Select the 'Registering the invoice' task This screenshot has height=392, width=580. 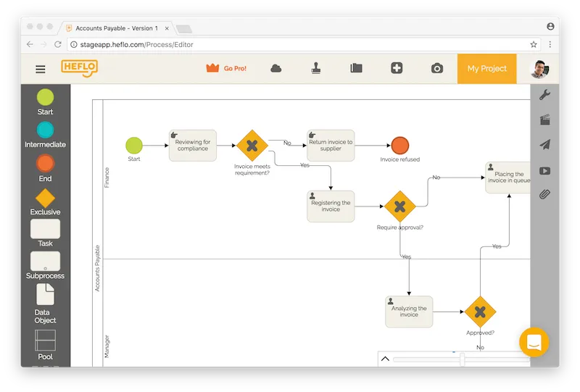(331, 207)
